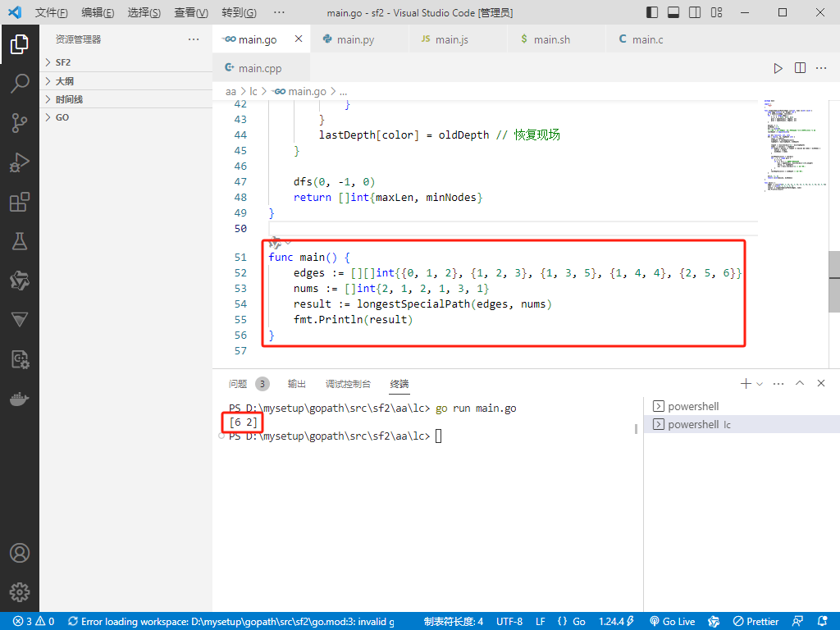Change end of line sequence LF

tap(540, 622)
